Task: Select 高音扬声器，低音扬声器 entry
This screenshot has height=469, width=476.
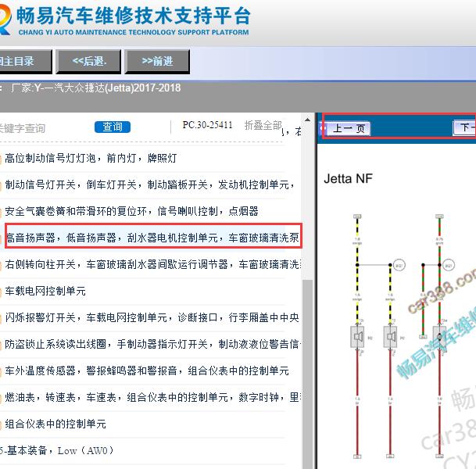Action: pos(152,238)
